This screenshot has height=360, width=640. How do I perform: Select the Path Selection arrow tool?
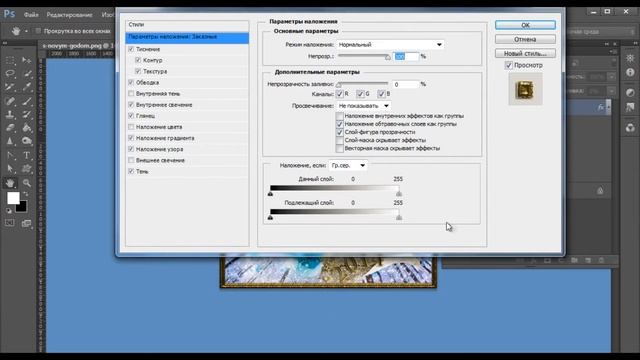click(x=10, y=169)
